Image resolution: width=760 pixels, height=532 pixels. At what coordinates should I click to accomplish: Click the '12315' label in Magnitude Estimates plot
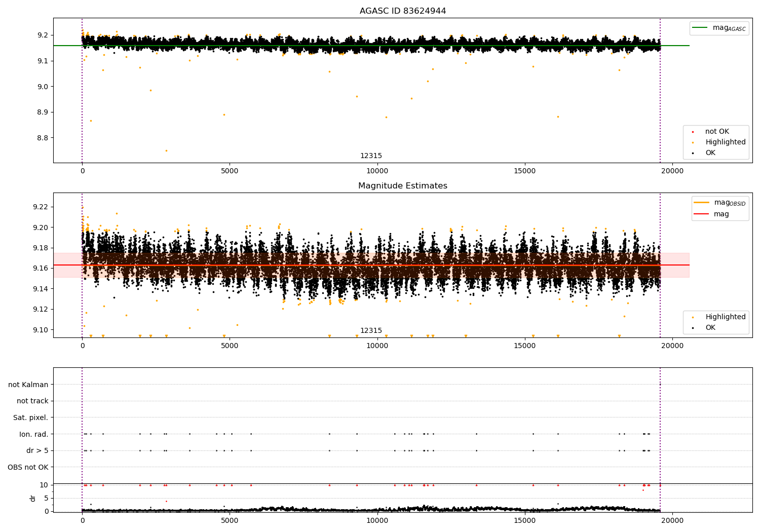371,331
